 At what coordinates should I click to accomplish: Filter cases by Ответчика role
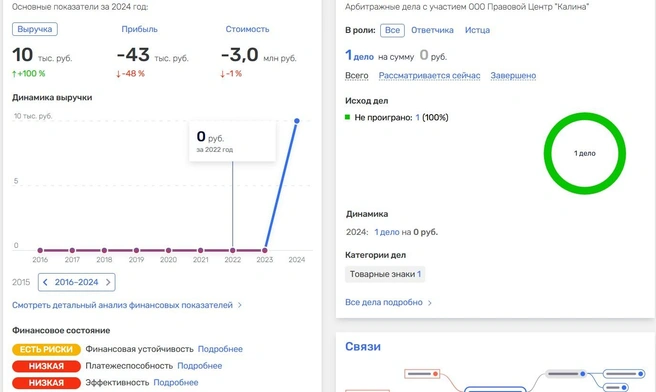(x=432, y=30)
